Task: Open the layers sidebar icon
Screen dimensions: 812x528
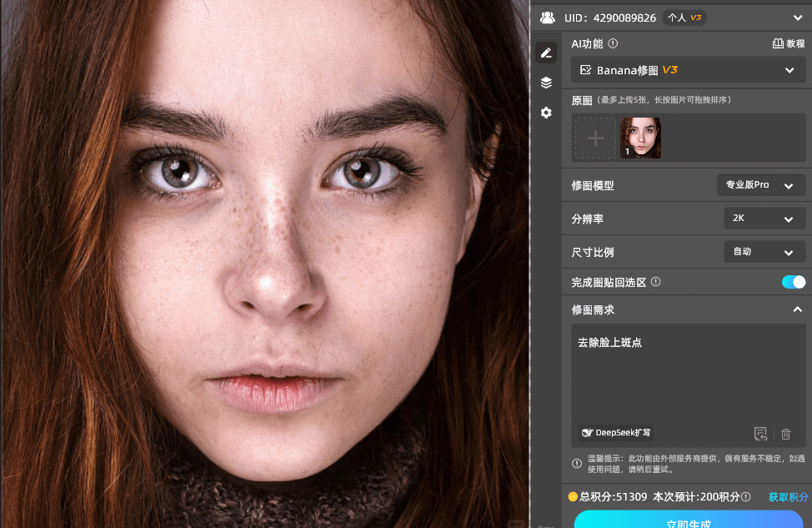Action: [x=546, y=82]
